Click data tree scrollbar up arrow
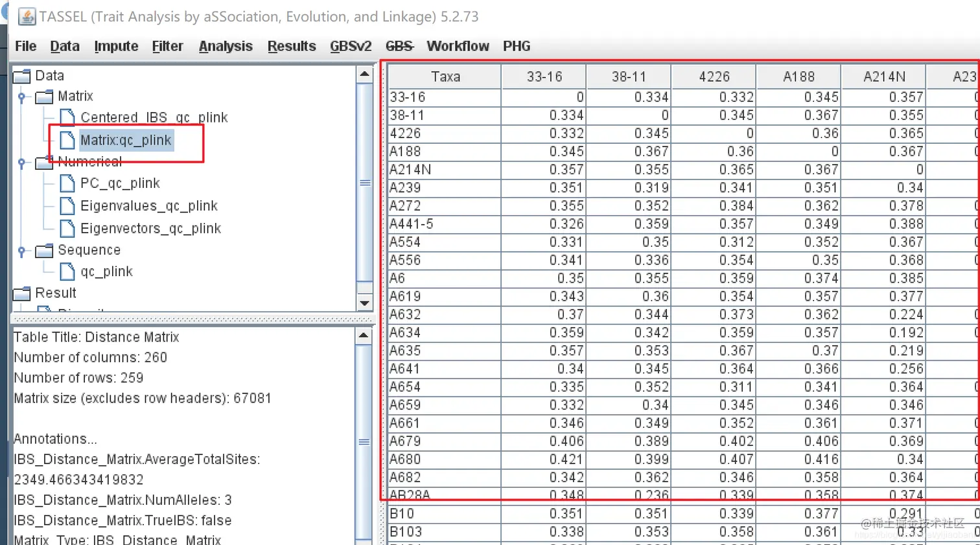The width and height of the screenshot is (980, 545). pos(364,74)
